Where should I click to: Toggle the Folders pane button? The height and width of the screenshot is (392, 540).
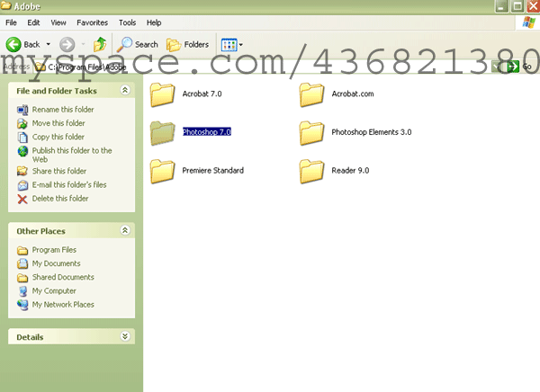[x=188, y=44]
